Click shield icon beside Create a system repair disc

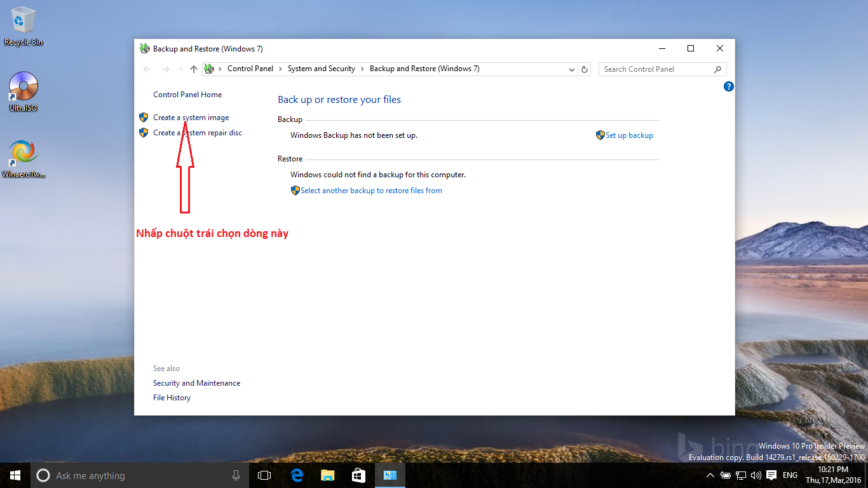(144, 133)
